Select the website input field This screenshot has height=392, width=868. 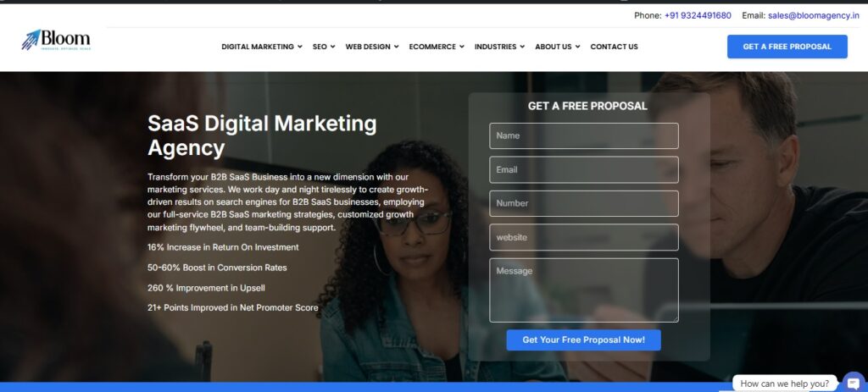coord(583,237)
